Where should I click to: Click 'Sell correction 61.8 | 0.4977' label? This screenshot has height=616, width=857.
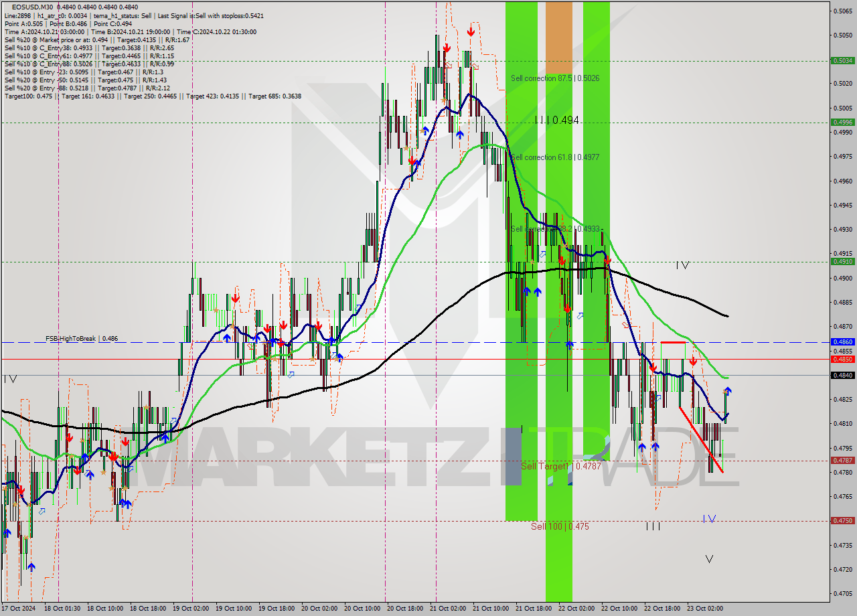[555, 157]
